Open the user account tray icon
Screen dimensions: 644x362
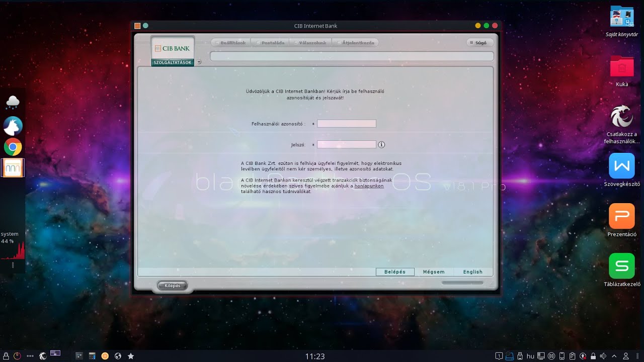626,356
